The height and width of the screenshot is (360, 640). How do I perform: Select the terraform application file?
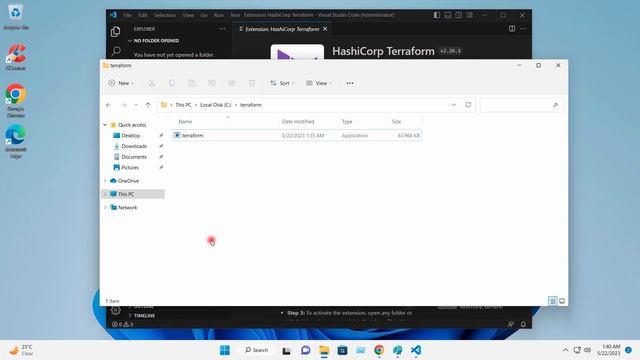tap(297, 136)
